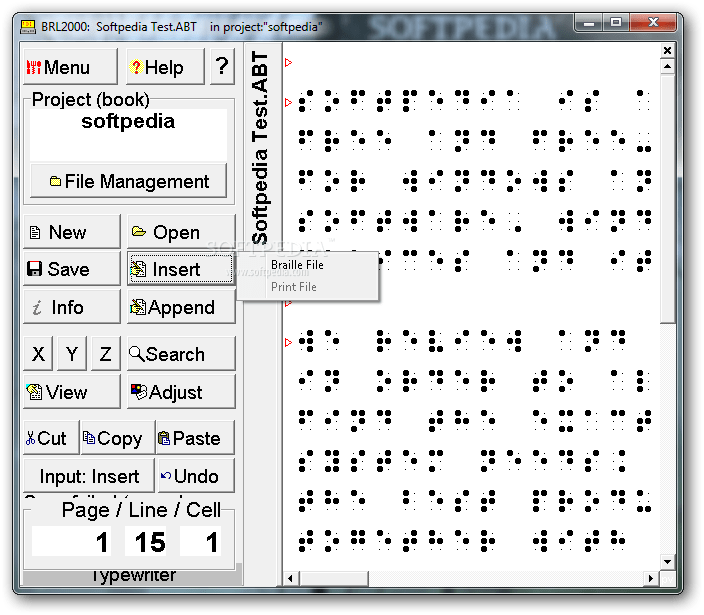Click the Append button
Screen dimensions: 704x615
[x=181, y=307]
